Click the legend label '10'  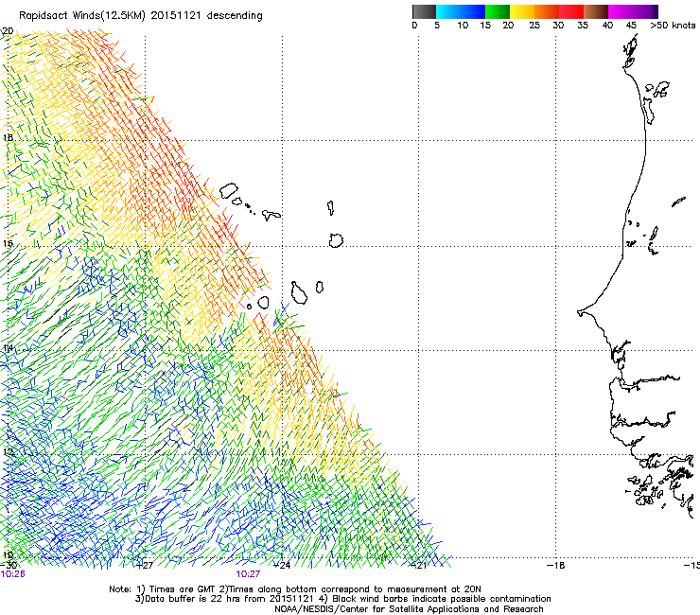coord(463,26)
